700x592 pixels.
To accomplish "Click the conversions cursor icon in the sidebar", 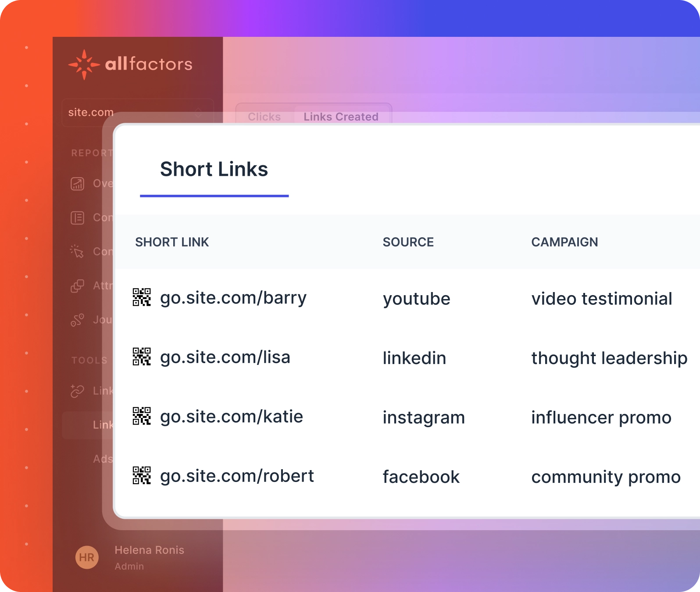I will coord(77,251).
